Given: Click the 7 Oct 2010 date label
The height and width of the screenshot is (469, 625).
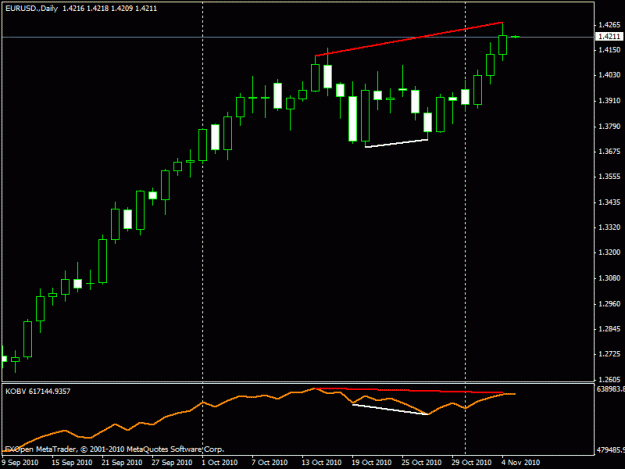Looking at the screenshot, I should [x=269, y=462].
